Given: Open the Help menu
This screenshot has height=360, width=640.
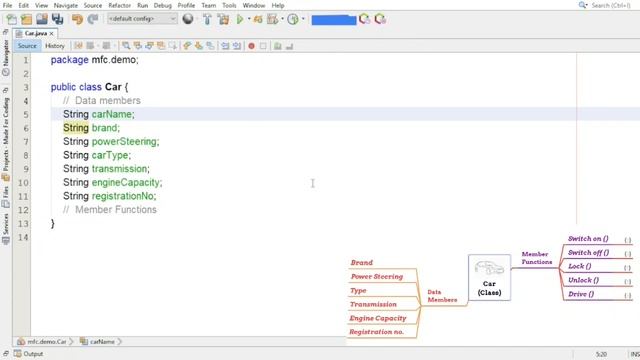Looking at the screenshot, I should click(278, 5).
